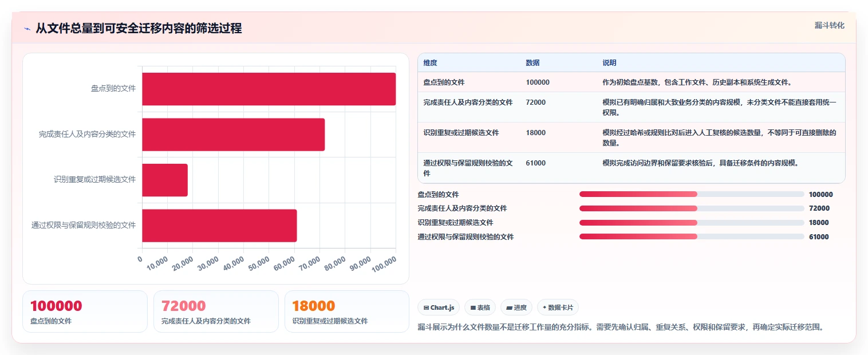Click the 识别重复或过期候选文件 cell in the table
The width and height of the screenshot is (868, 355).
tap(461, 133)
